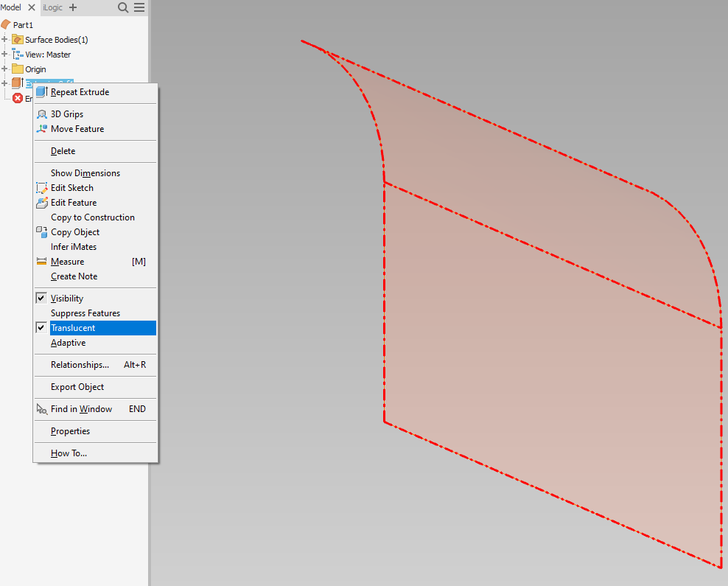Expand the Origin folder node
The height and width of the screenshot is (586, 728).
[x=4, y=69]
